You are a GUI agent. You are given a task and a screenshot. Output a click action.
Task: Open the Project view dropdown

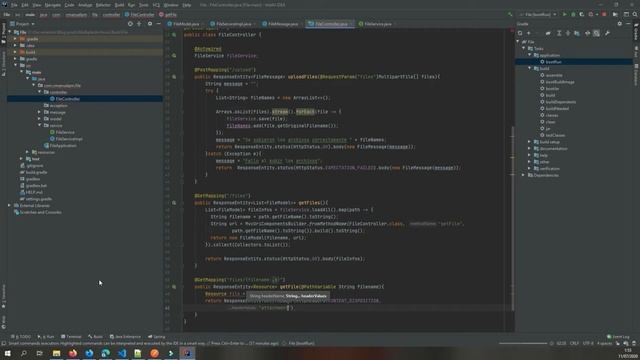point(22,24)
